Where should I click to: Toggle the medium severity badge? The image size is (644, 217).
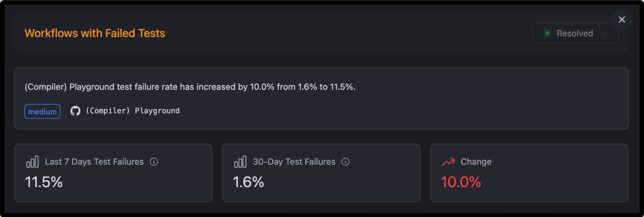[42, 111]
